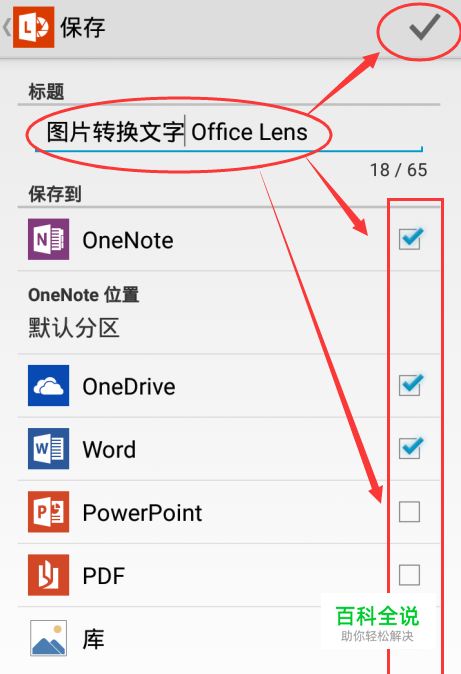Tap the OneDrive cloud icon
Viewport: 461px width, 674px height.
pyautogui.click(x=48, y=385)
